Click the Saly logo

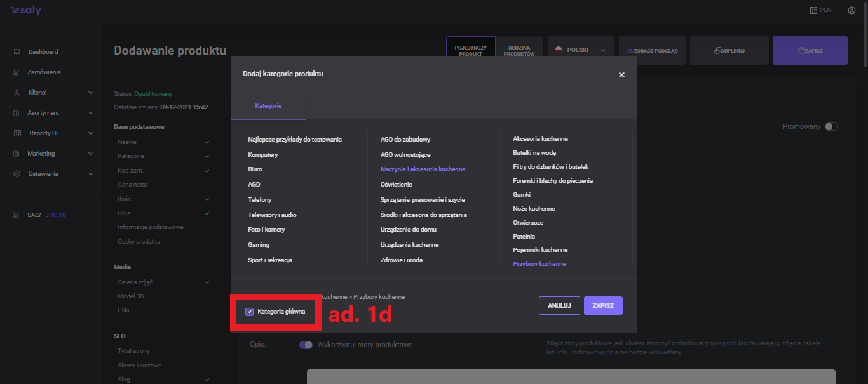click(25, 11)
